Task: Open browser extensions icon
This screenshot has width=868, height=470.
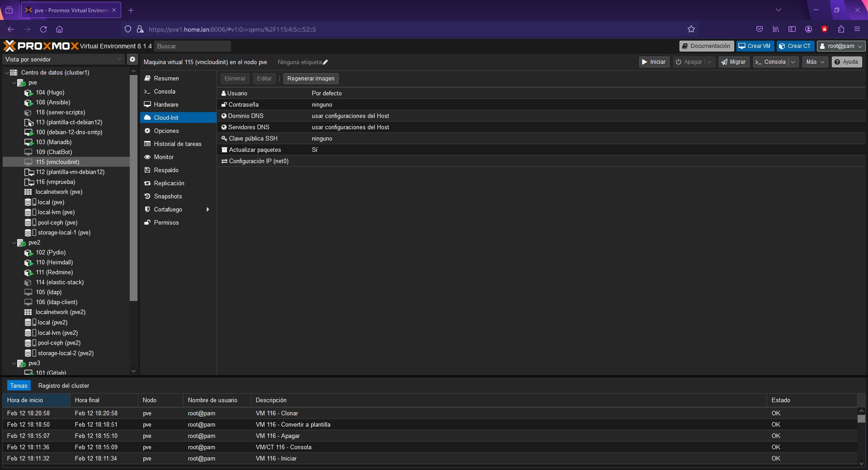Action: [x=841, y=29]
